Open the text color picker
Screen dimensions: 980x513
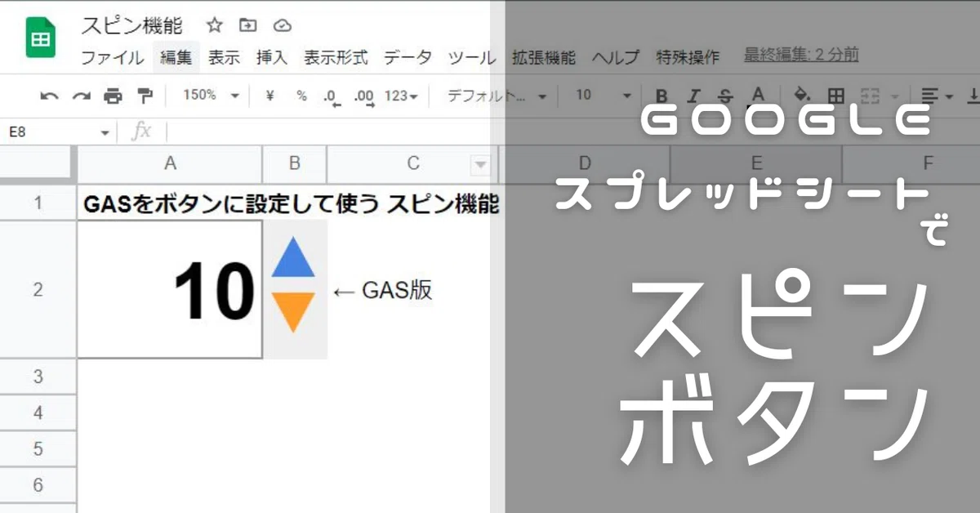pyautogui.click(x=758, y=96)
